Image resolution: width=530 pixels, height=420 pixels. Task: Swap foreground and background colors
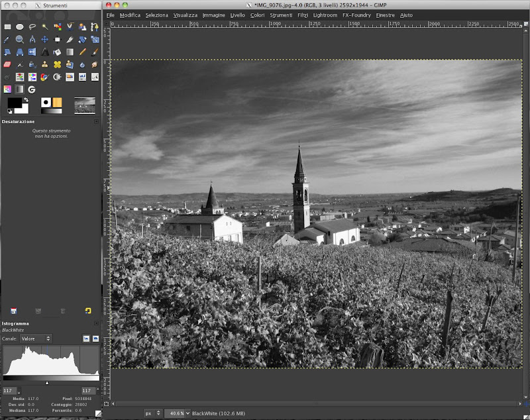(x=25, y=99)
